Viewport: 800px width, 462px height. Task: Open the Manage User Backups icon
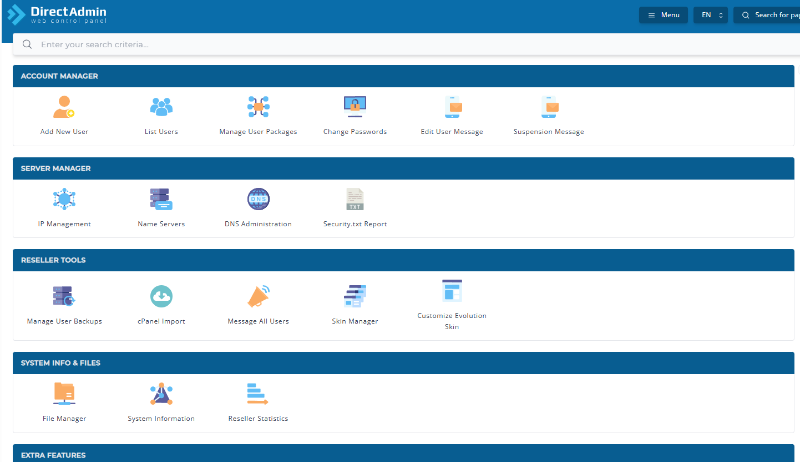(64, 296)
